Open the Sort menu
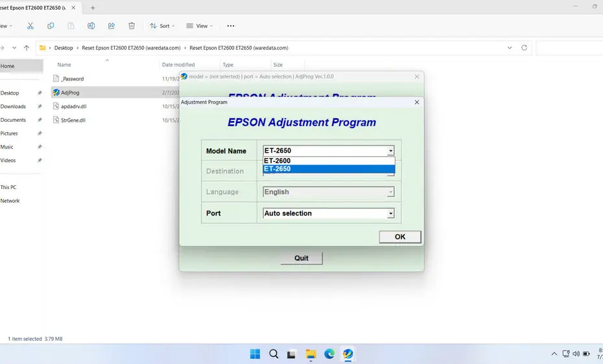 (x=162, y=26)
